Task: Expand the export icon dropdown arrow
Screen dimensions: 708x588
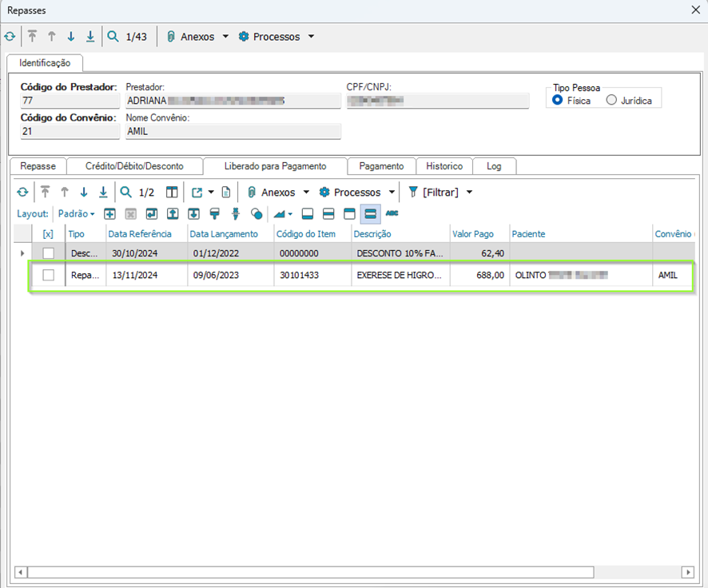Action: click(x=211, y=193)
